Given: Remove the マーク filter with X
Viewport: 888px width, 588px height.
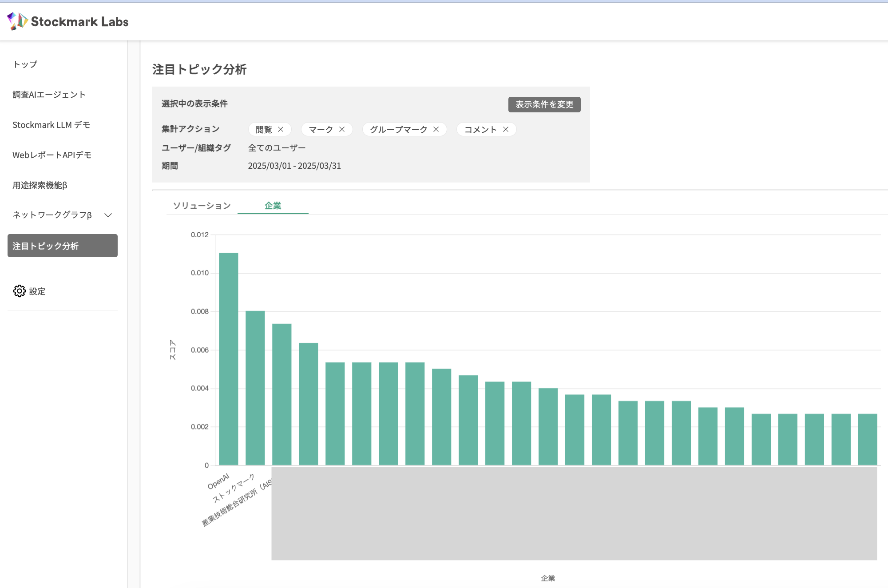Looking at the screenshot, I should (x=342, y=129).
